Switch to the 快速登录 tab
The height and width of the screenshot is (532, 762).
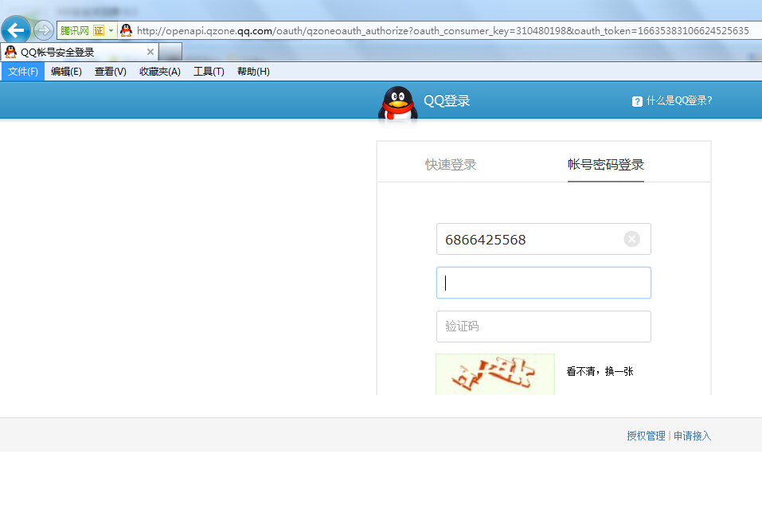451,164
